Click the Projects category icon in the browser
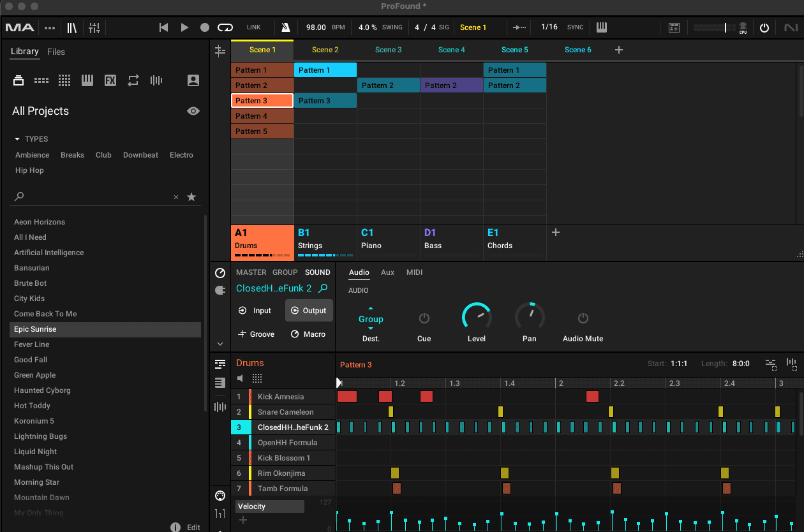The height and width of the screenshot is (532, 804). click(x=18, y=80)
